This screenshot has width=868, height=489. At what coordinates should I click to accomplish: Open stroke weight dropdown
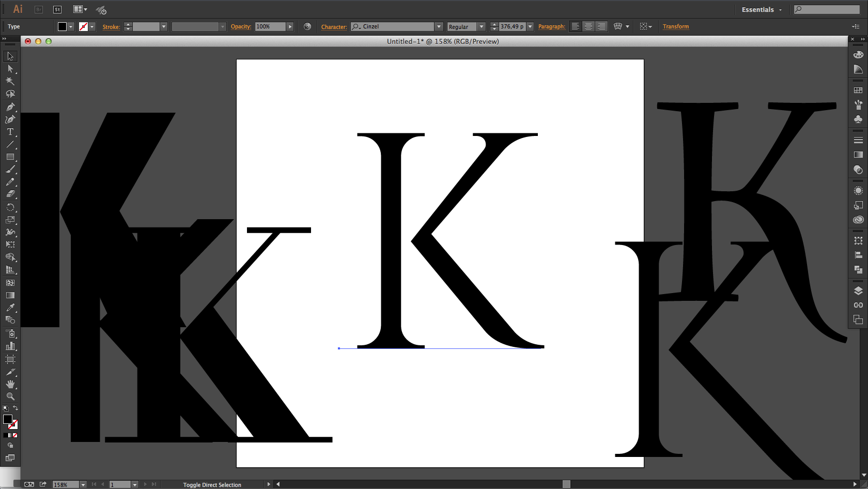tap(163, 26)
